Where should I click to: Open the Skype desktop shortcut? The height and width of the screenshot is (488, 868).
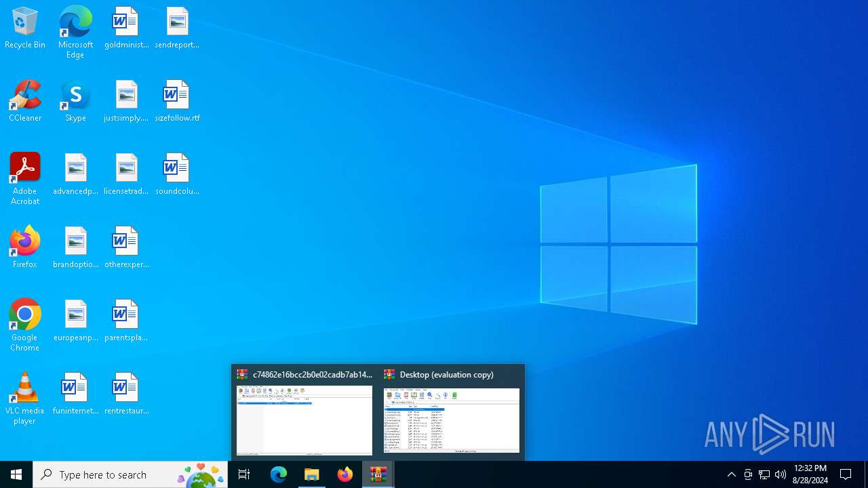[75, 102]
